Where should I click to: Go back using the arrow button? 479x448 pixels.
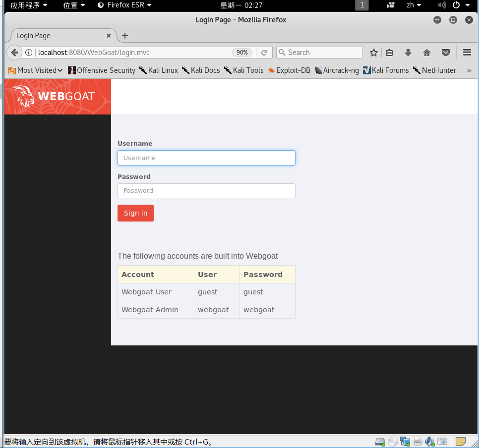pyautogui.click(x=14, y=53)
